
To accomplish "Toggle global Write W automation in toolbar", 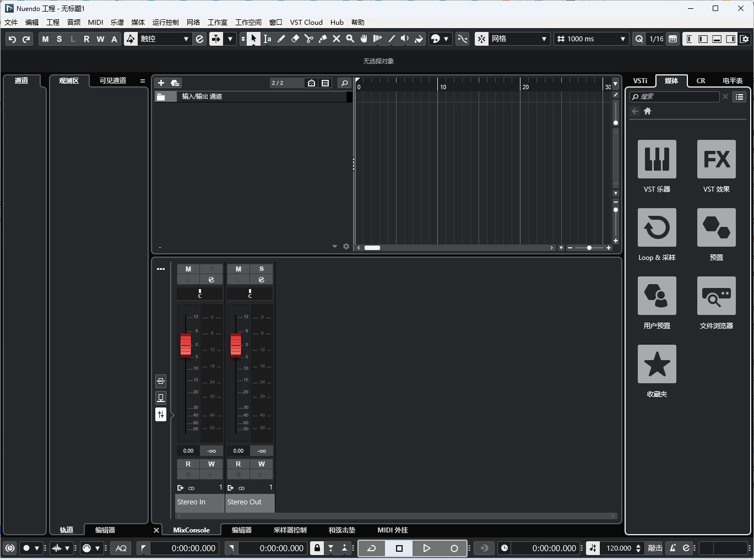I will [100, 39].
